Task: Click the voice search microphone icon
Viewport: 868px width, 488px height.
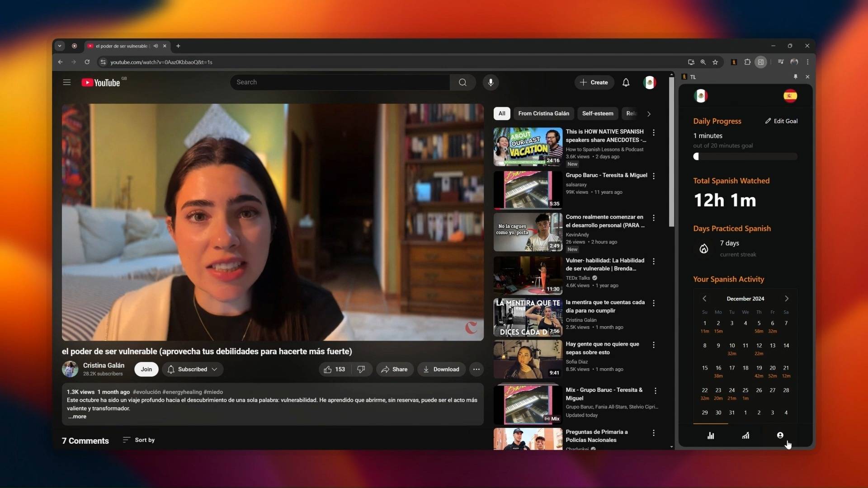Action: 491,82
